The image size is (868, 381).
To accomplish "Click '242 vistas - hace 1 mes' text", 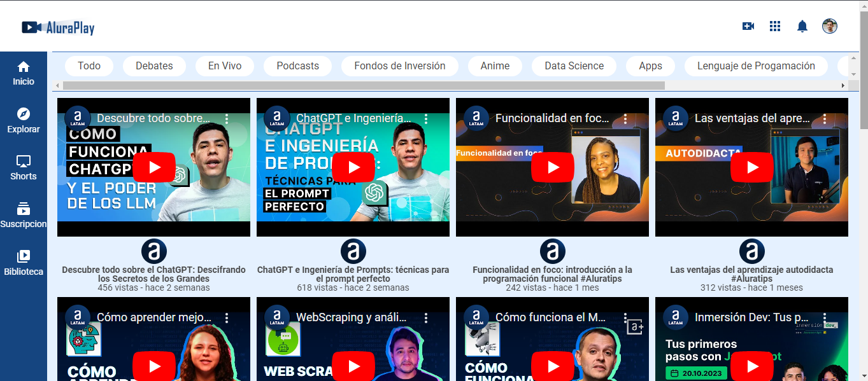I will tap(553, 287).
